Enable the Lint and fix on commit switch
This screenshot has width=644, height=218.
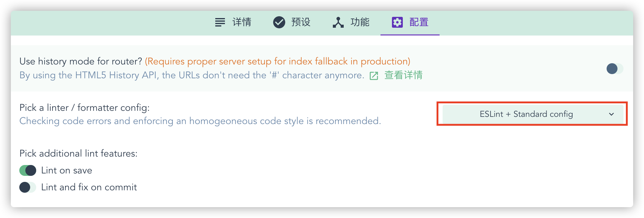28,187
